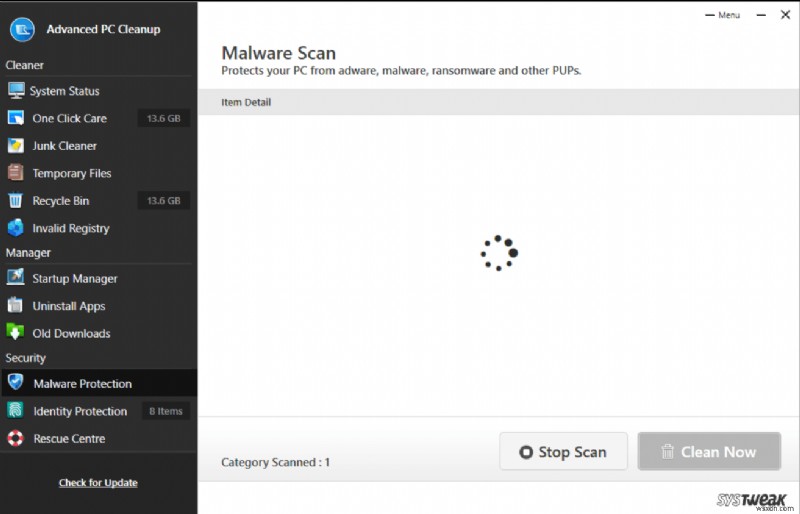
Task: Click the Clean Now button
Action: point(710,452)
